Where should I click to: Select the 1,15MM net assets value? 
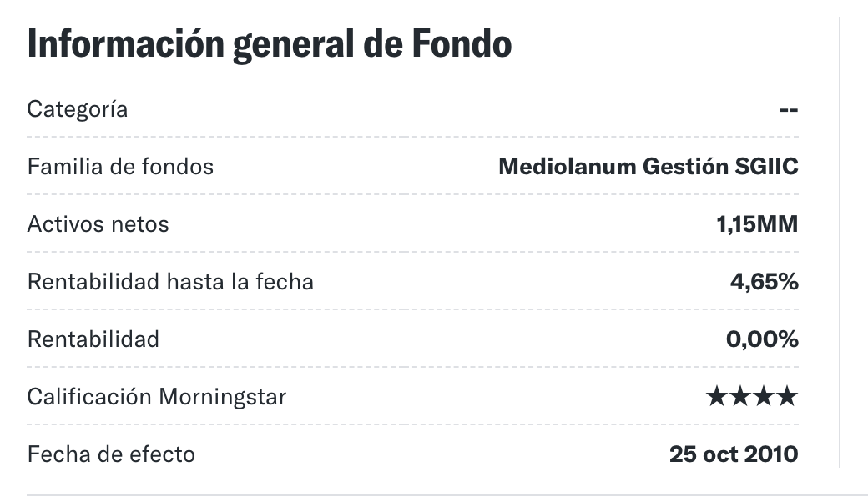(x=757, y=224)
